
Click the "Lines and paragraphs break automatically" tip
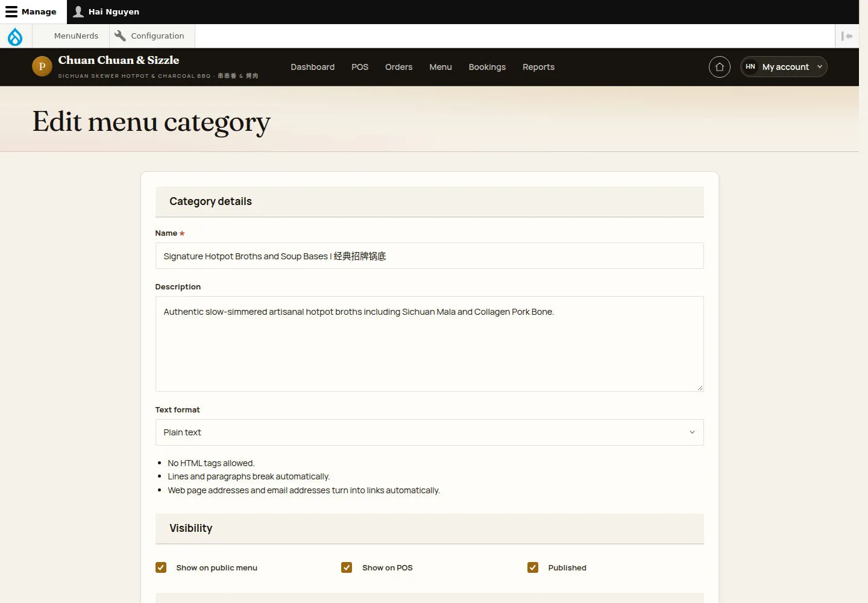[x=248, y=476]
